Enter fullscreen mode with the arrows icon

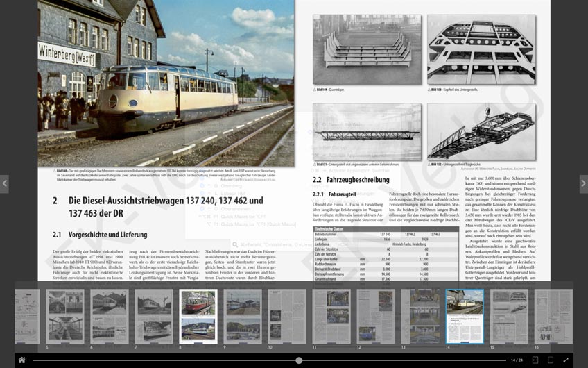(566, 360)
